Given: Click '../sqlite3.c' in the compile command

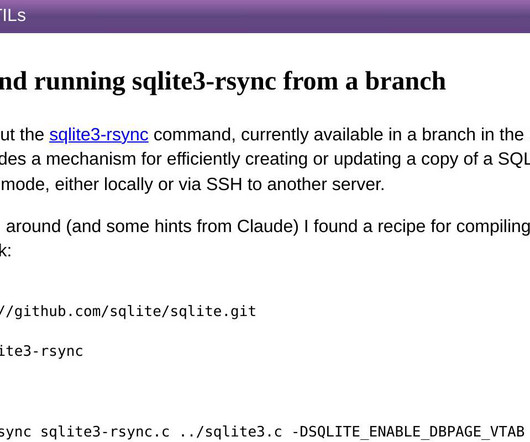Looking at the screenshot, I should click(x=231, y=432).
